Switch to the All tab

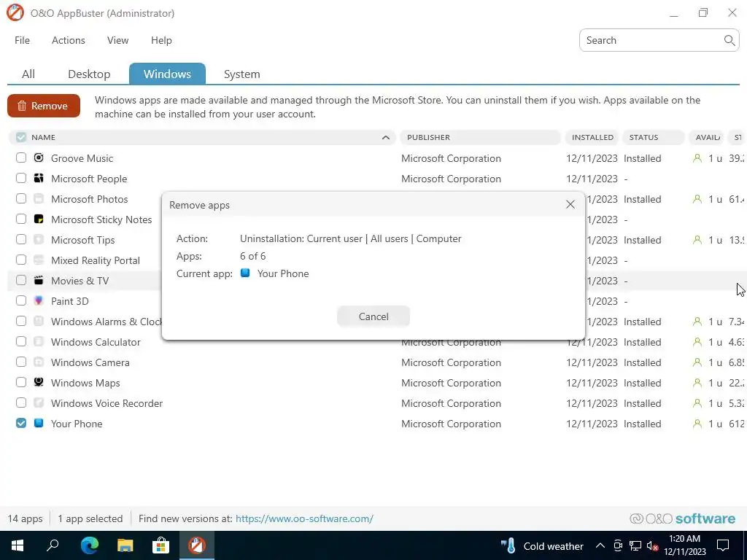coord(28,74)
